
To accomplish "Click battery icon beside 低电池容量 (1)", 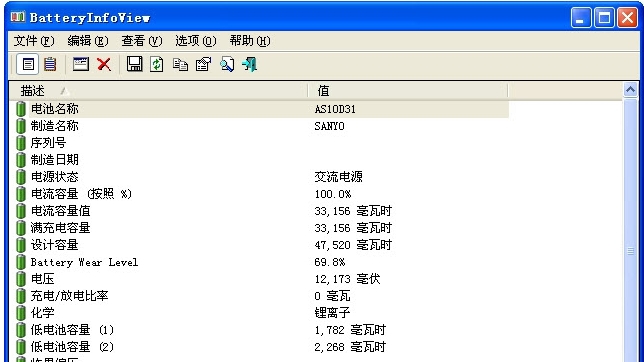I will [21, 330].
